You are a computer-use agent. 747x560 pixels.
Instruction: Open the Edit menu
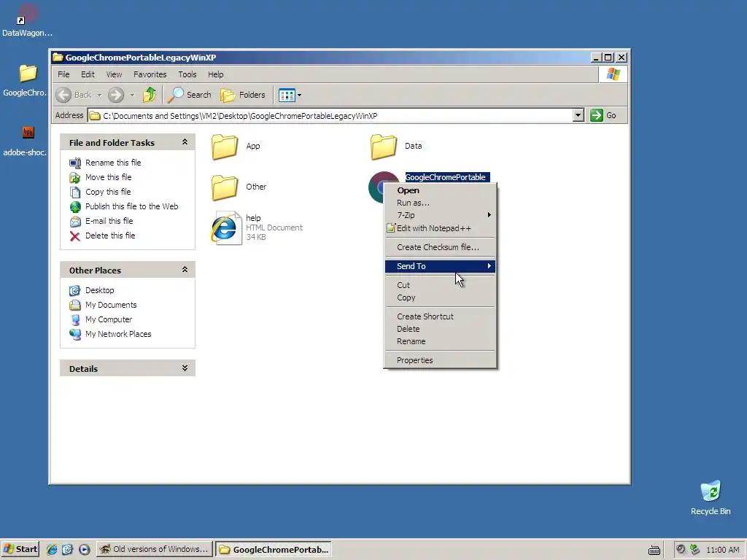[x=88, y=74]
